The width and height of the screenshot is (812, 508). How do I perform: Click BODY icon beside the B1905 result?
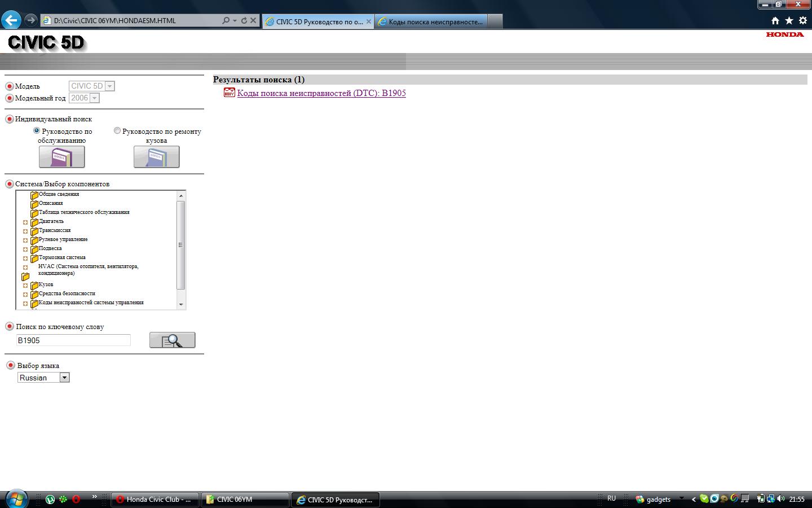click(x=230, y=93)
